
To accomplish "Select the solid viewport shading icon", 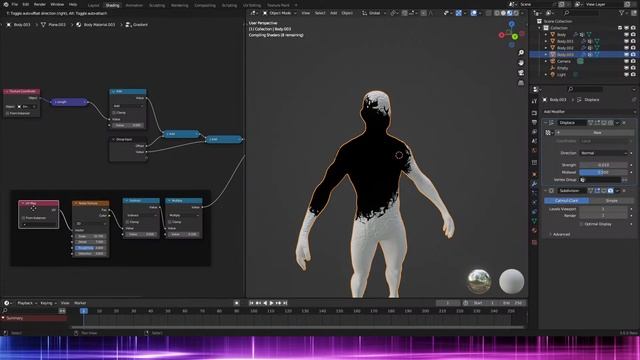I will pos(503,13).
